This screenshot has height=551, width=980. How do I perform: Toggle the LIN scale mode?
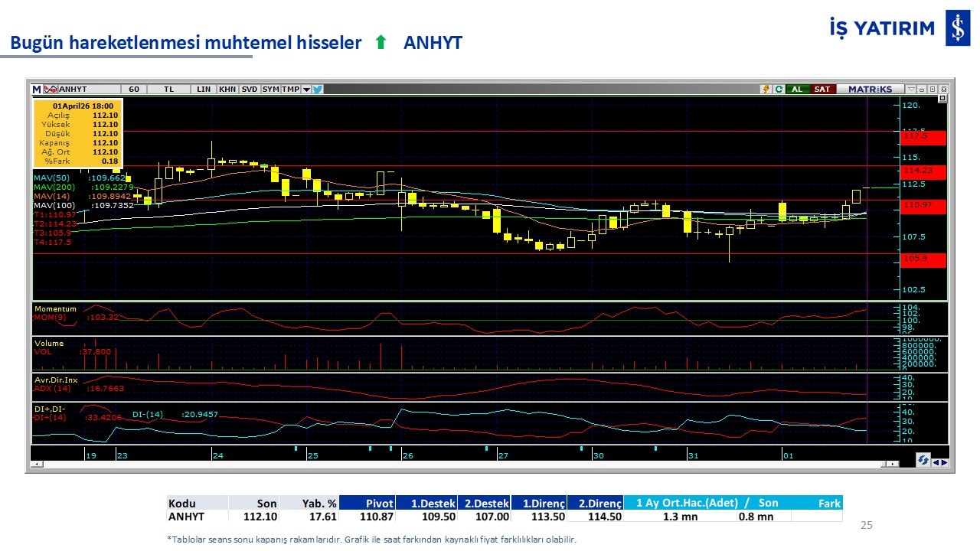coord(203,89)
